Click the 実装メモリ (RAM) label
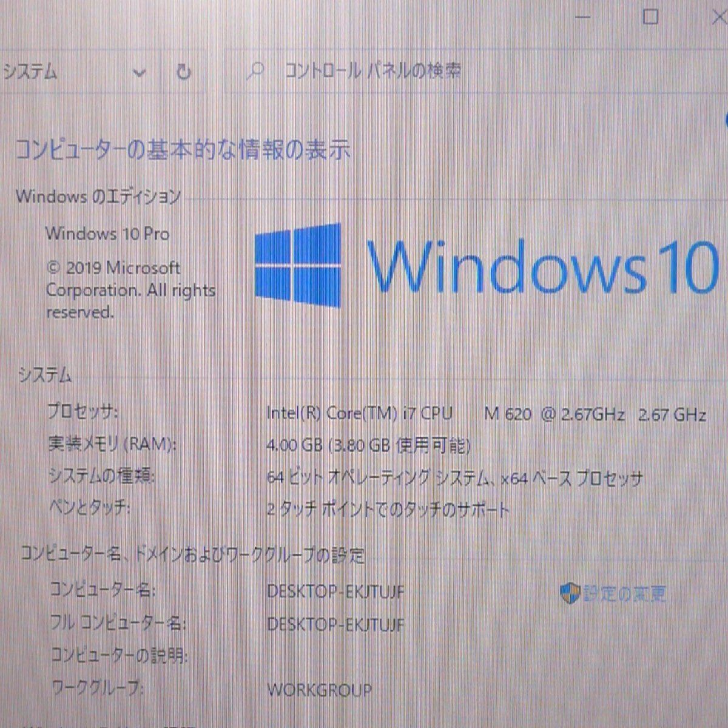This screenshot has width=728, height=728. (112, 445)
